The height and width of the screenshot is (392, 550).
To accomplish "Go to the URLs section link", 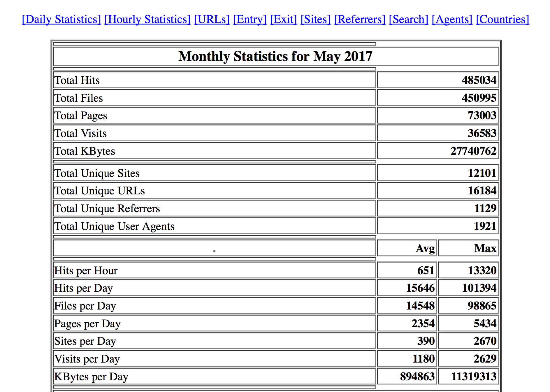I will pyautogui.click(x=212, y=19).
